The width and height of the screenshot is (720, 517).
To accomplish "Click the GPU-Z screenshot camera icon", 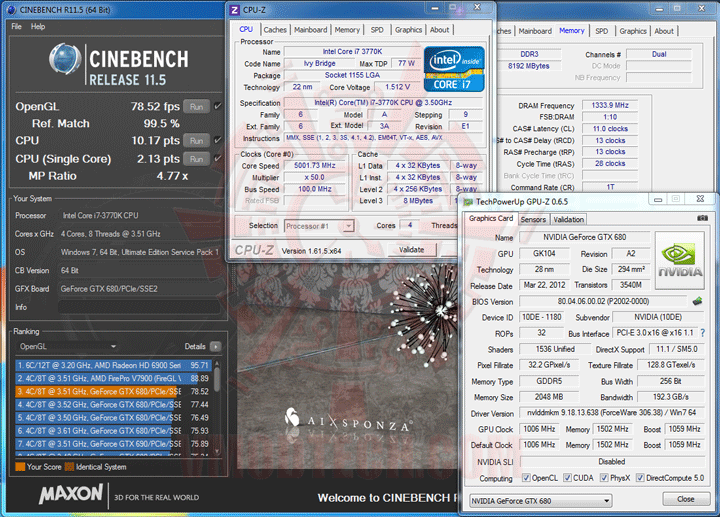I will pyautogui.click(x=702, y=218).
